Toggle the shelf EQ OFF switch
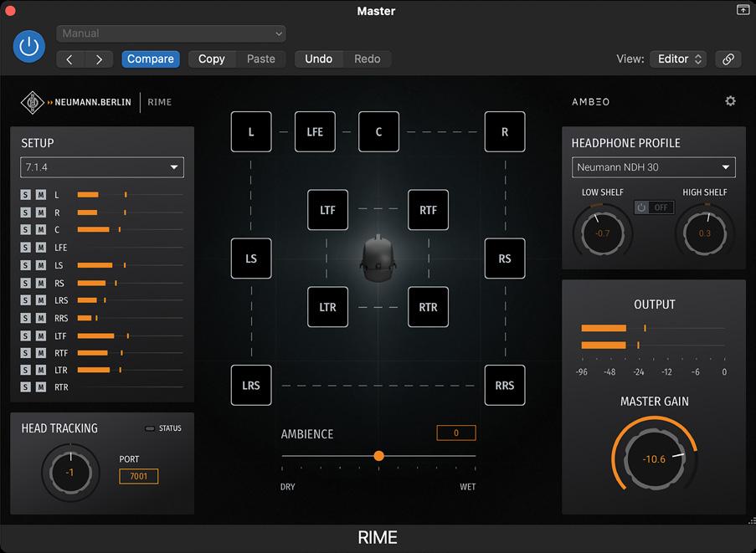 pyautogui.click(x=654, y=207)
